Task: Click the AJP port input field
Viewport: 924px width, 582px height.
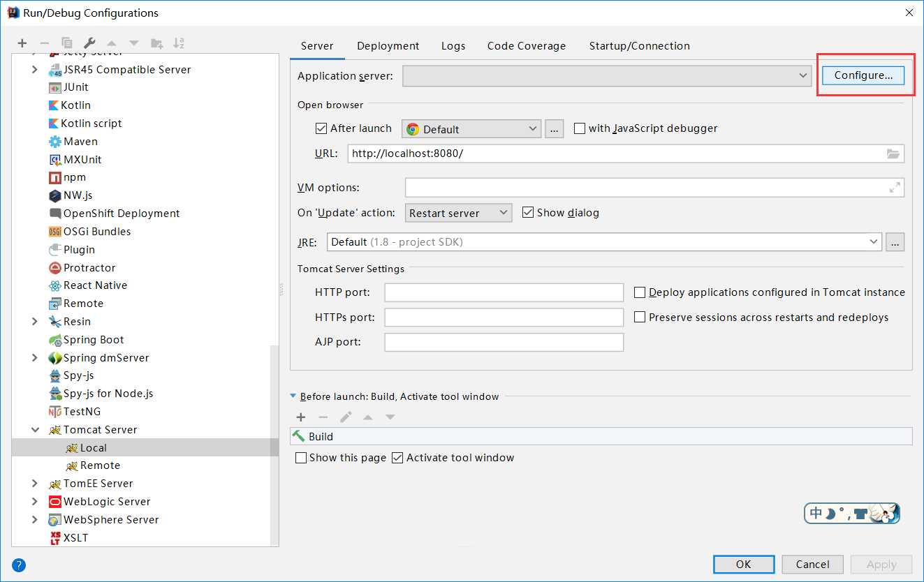Action: (504, 342)
